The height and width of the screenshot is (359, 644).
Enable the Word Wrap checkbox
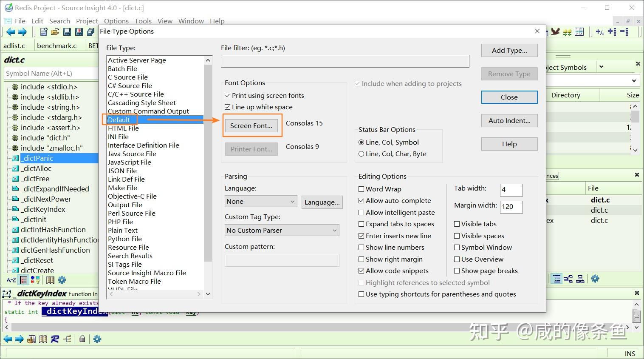point(380,189)
